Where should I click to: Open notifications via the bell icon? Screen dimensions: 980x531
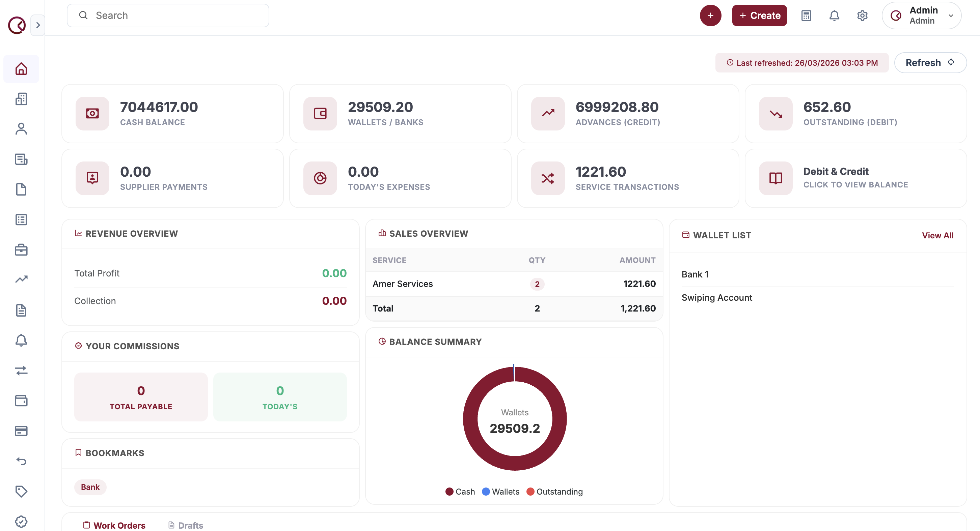pyautogui.click(x=834, y=15)
